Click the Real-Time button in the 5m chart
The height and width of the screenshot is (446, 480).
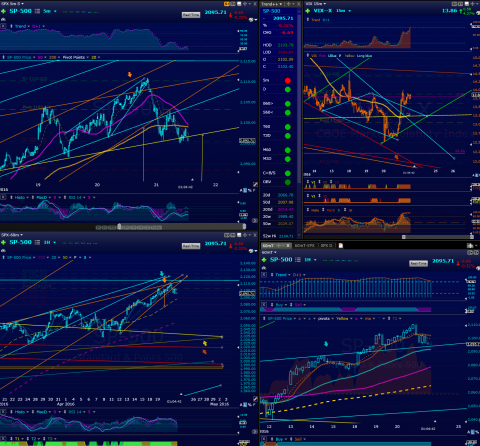point(191,15)
